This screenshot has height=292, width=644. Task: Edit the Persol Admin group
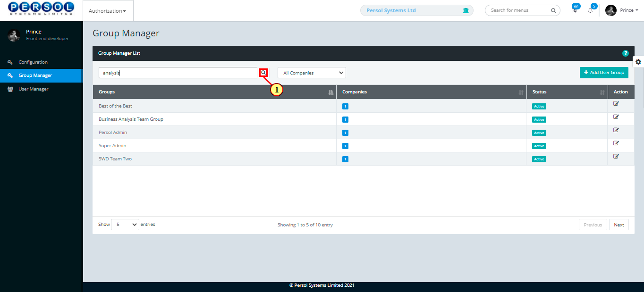tap(616, 130)
